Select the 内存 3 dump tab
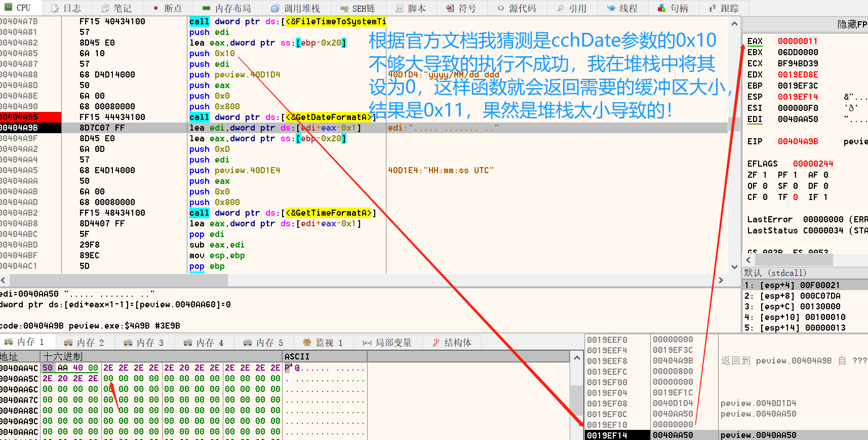The image size is (868, 440). pyautogui.click(x=144, y=342)
